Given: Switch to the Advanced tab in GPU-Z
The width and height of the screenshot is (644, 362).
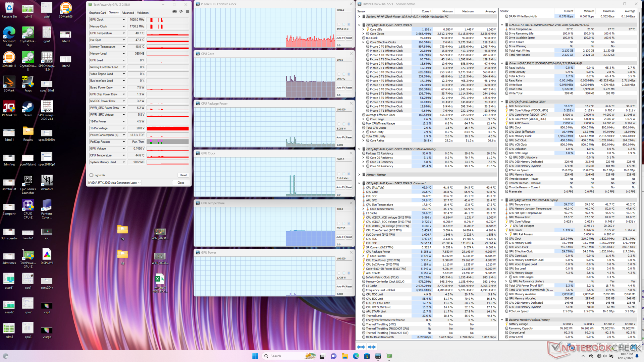Looking at the screenshot, I should coord(128,13).
